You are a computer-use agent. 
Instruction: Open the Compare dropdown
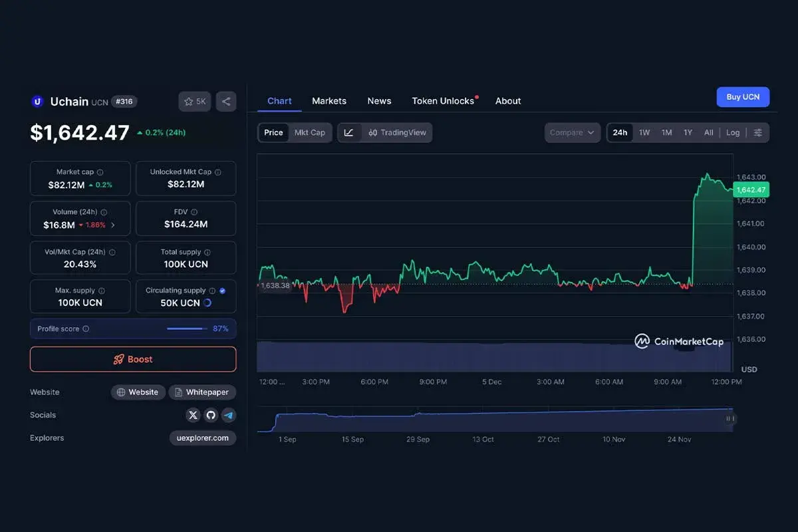coord(572,132)
